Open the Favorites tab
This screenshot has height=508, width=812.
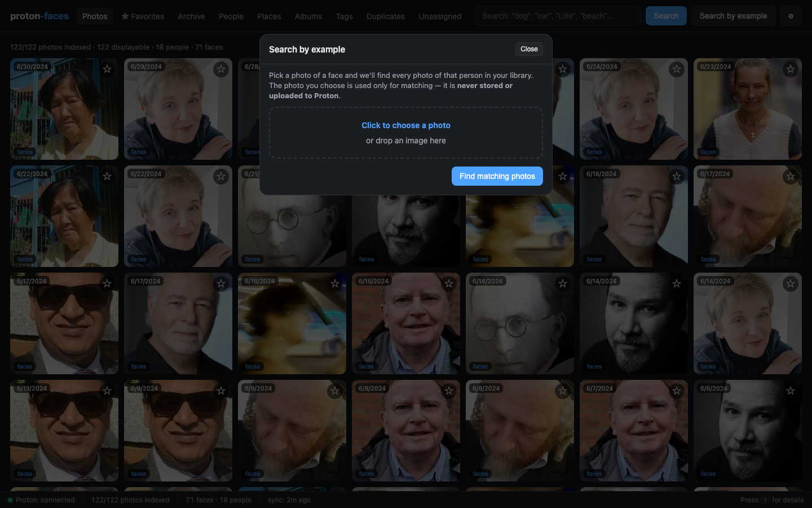pos(143,16)
